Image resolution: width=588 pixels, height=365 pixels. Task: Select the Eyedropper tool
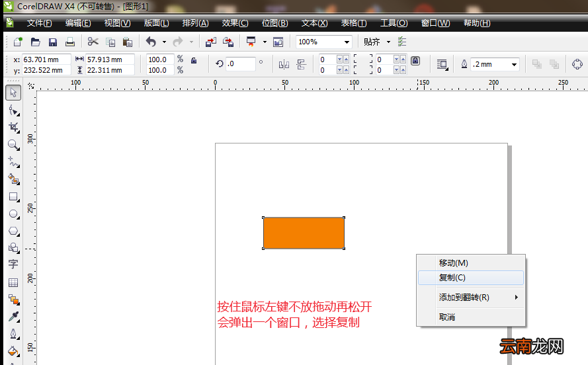click(x=14, y=317)
